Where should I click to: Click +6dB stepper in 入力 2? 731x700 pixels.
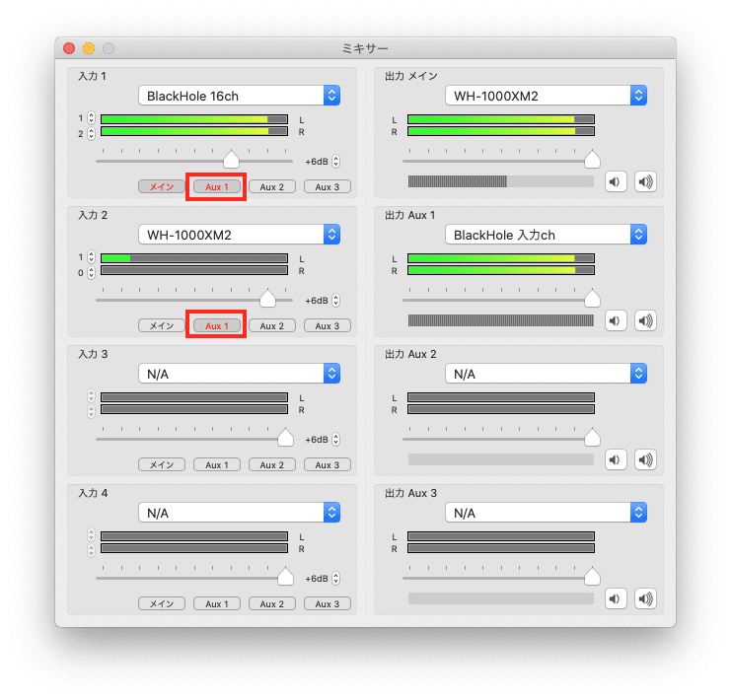click(335, 301)
